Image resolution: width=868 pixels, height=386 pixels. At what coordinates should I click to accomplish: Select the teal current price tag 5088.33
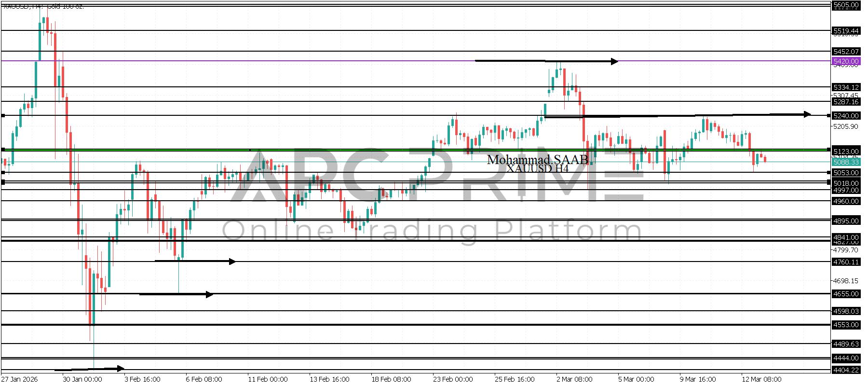[x=846, y=162]
